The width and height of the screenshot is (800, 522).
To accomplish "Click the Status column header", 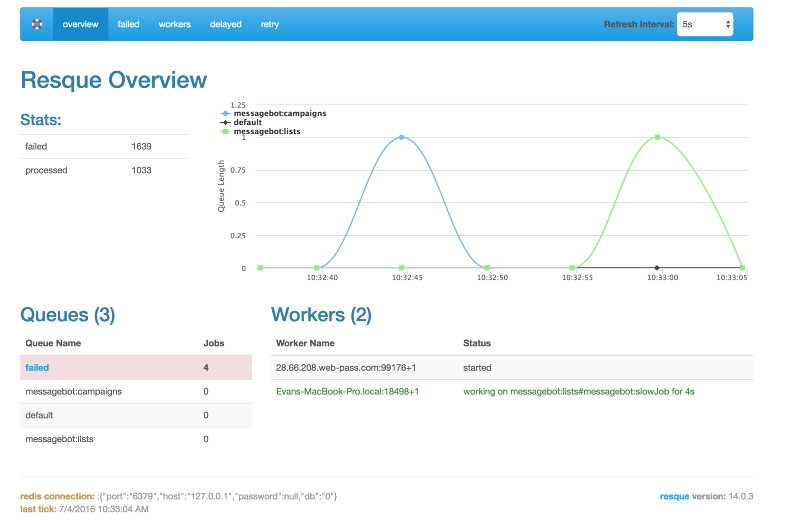I will tap(477, 343).
